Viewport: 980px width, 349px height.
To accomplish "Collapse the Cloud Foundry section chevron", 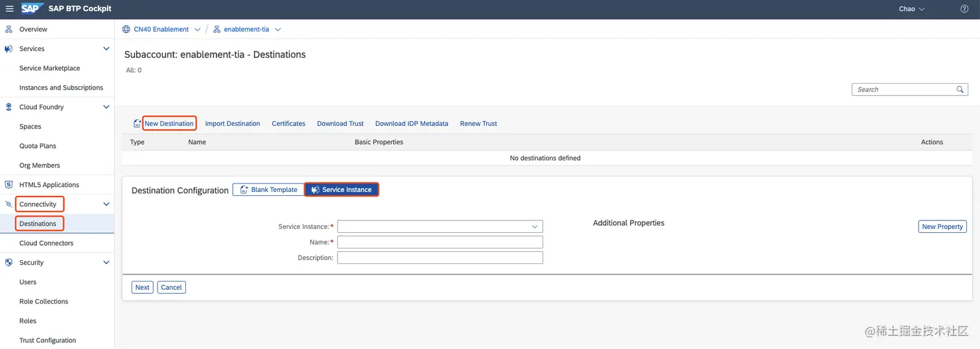I will tap(106, 107).
